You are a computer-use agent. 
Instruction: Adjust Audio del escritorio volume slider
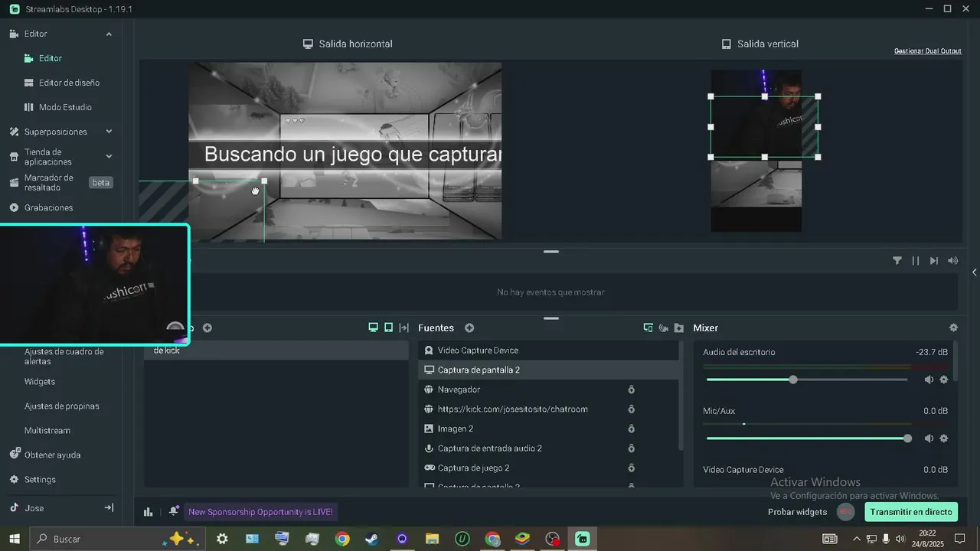(807, 380)
